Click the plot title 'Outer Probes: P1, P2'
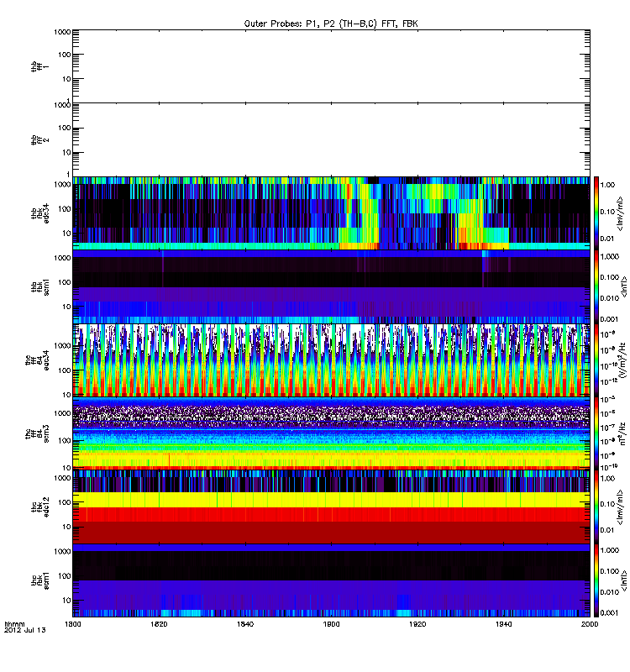This screenshot has width=630, height=672. [x=330, y=23]
